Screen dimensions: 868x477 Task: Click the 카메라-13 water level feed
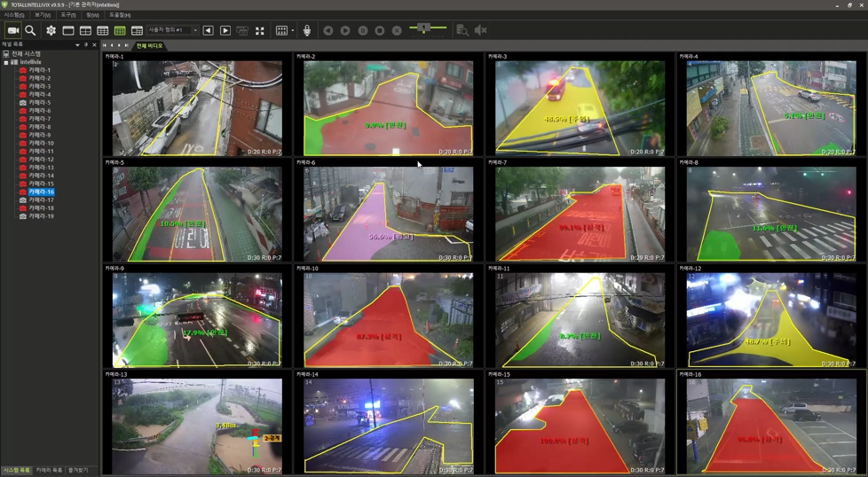[x=197, y=426]
